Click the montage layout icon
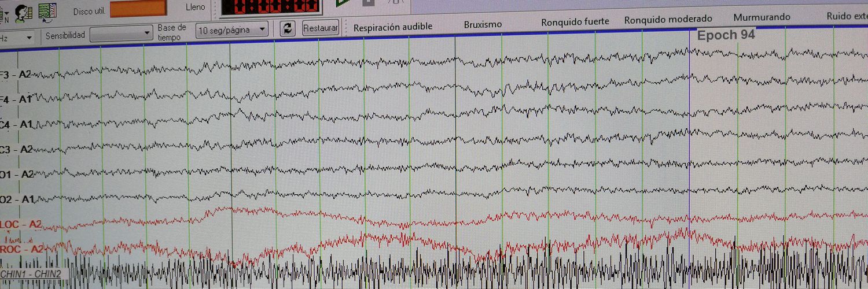The image size is (868, 289). pos(47,12)
